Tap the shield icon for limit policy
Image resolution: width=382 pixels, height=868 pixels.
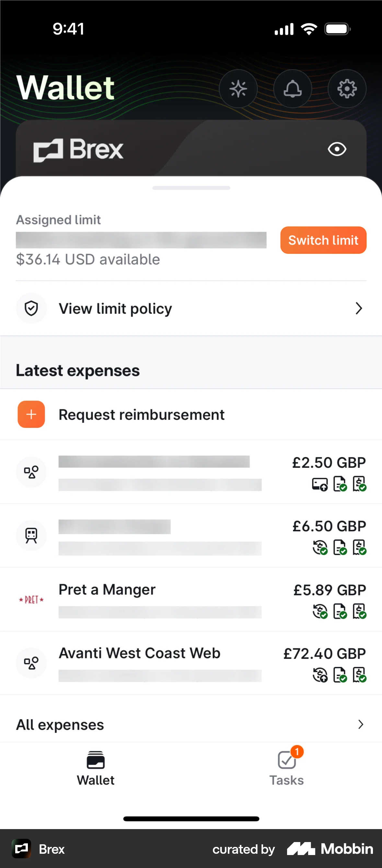click(x=31, y=308)
